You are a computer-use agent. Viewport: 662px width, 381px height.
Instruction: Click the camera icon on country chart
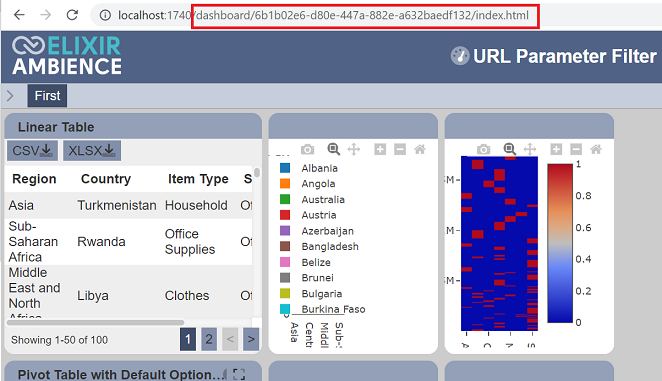(x=307, y=149)
